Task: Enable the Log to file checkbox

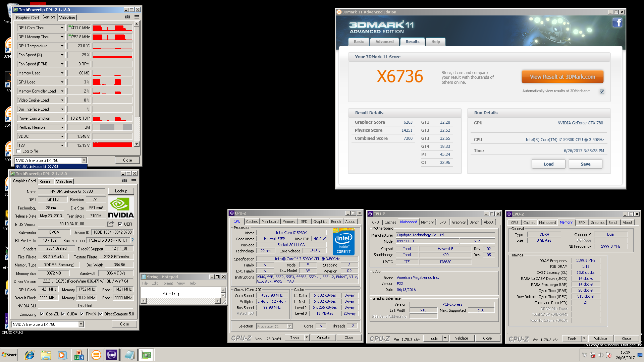Action: pyautogui.click(x=19, y=151)
